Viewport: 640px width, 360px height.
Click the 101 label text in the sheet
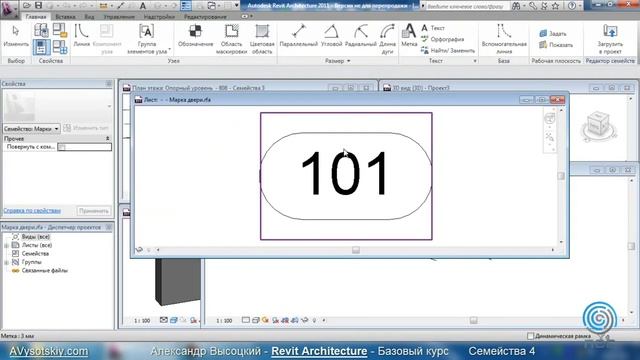[x=344, y=173]
